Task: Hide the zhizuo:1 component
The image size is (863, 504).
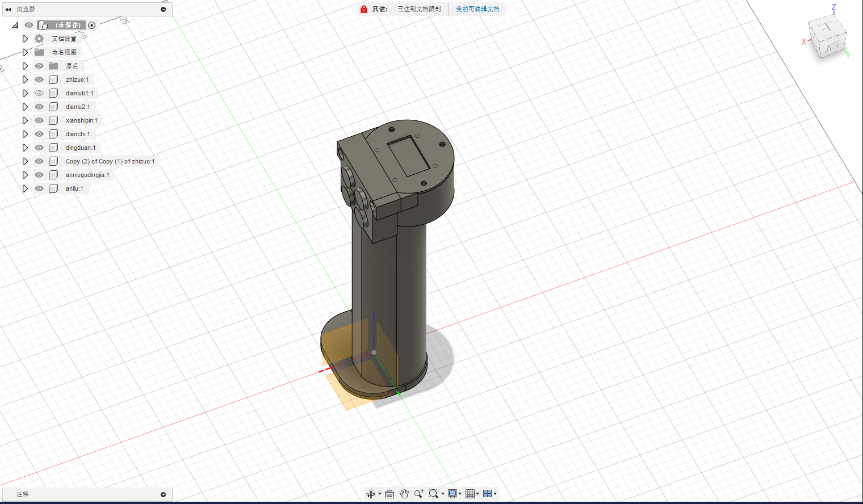Action: [x=39, y=79]
